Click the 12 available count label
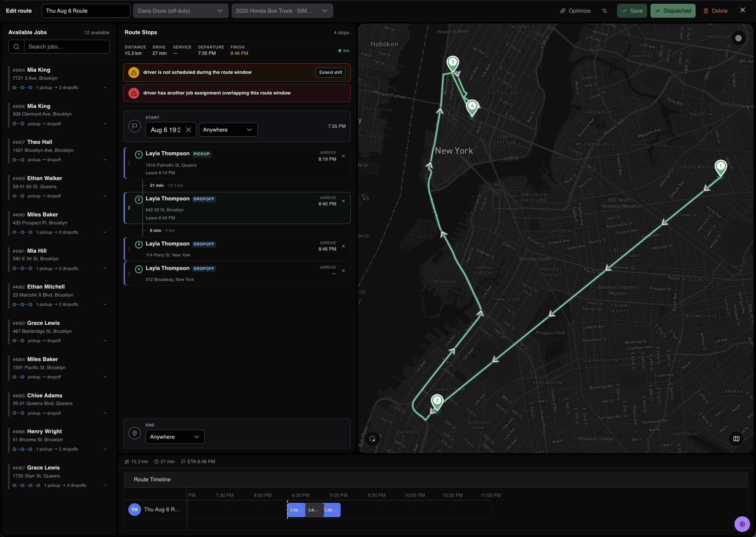This screenshot has height=537, width=756. 97,33
